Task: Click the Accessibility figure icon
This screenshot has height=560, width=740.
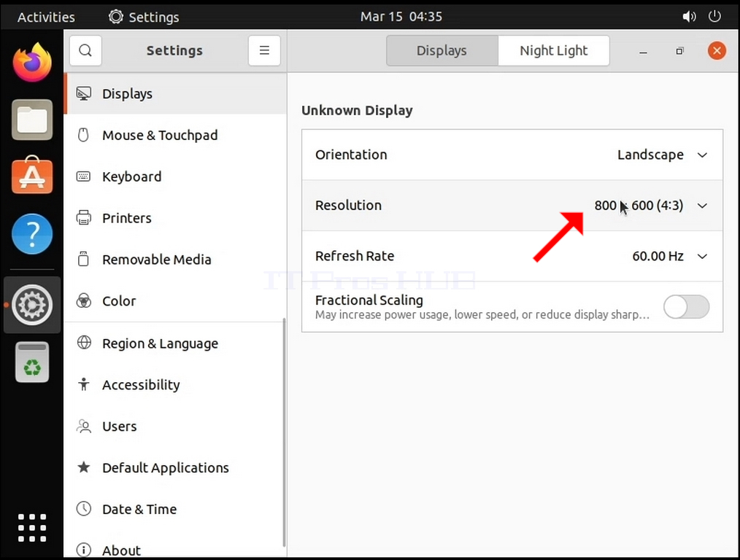Action: pyautogui.click(x=84, y=385)
